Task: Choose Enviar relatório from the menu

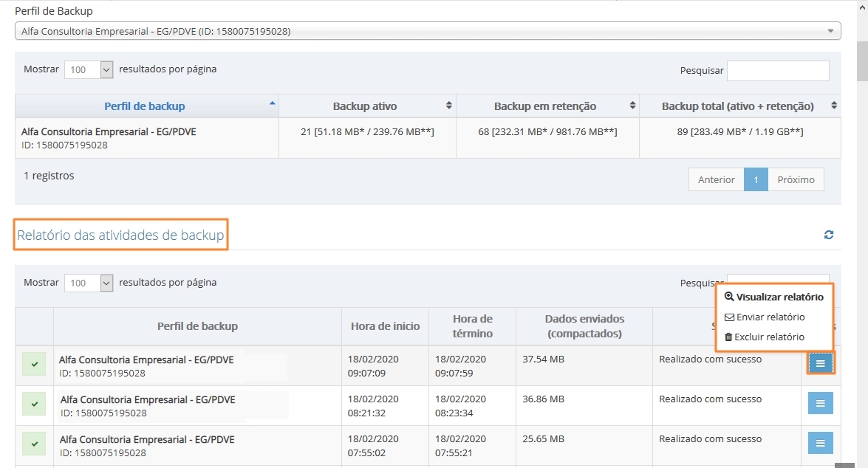Action: 765,317
